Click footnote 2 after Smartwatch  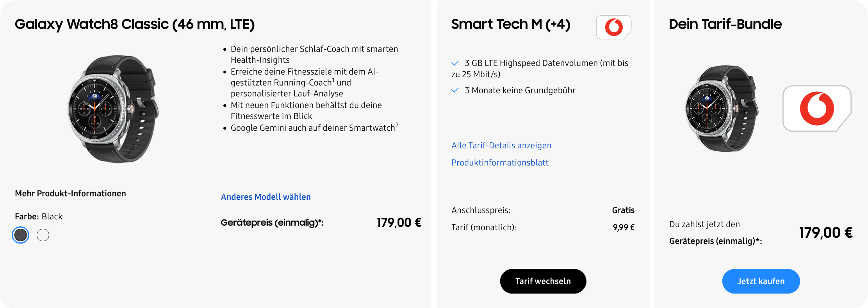[397, 125]
